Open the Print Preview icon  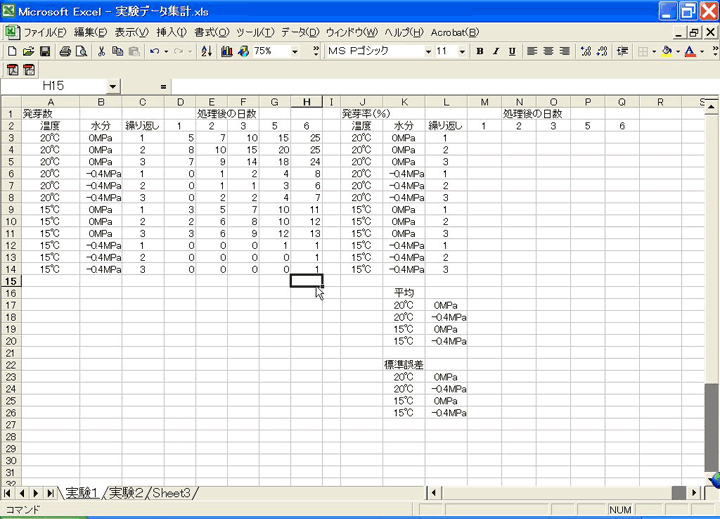tap(82, 51)
